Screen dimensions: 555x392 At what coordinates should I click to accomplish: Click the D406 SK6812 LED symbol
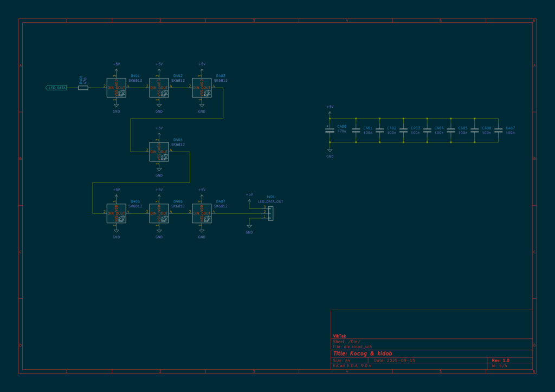click(x=159, y=213)
